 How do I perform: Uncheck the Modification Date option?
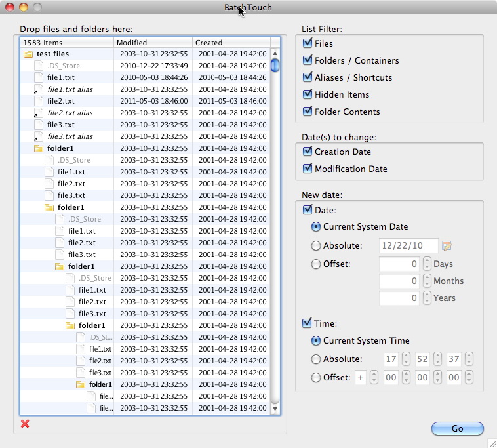pyautogui.click(x=308, y=169)
